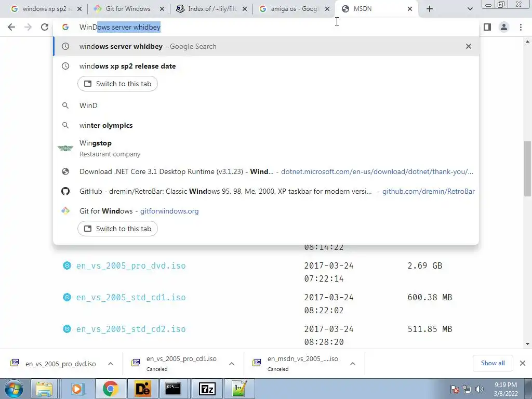The height and width of the screenshot is (399, 532).
Task: Select the WinD search suggestion
Action: 266,105
